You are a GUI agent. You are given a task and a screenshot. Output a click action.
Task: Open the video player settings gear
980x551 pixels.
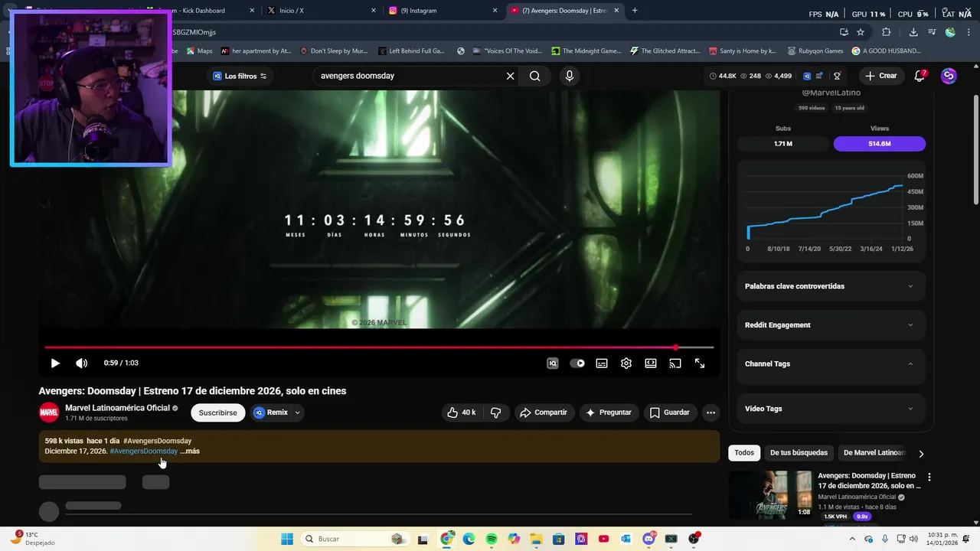click(x=626, y=364)
